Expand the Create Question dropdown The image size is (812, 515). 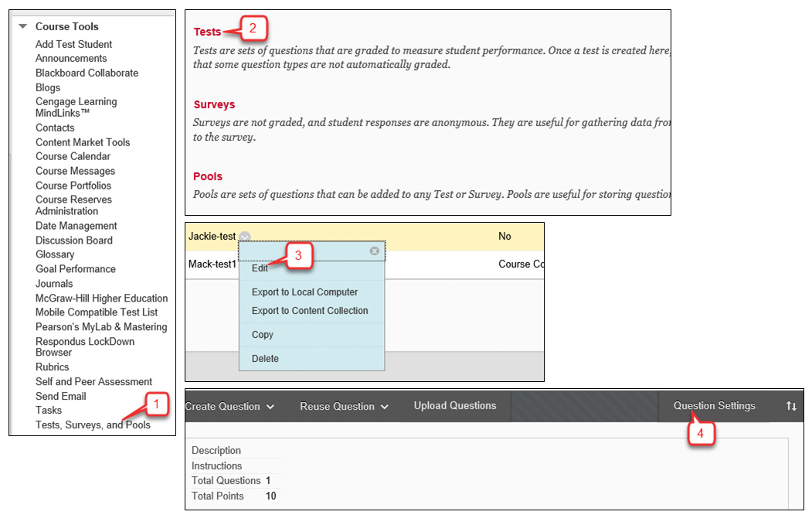229,407
